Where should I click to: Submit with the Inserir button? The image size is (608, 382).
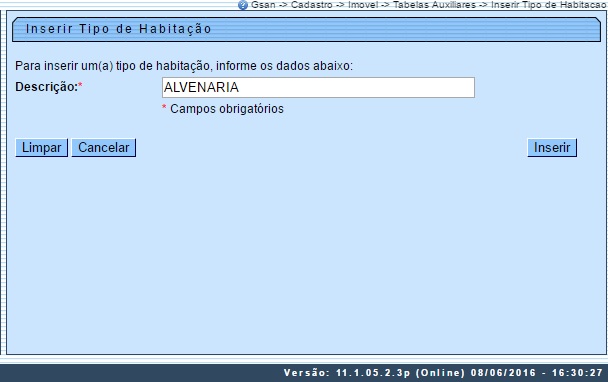tap(552, 148)
